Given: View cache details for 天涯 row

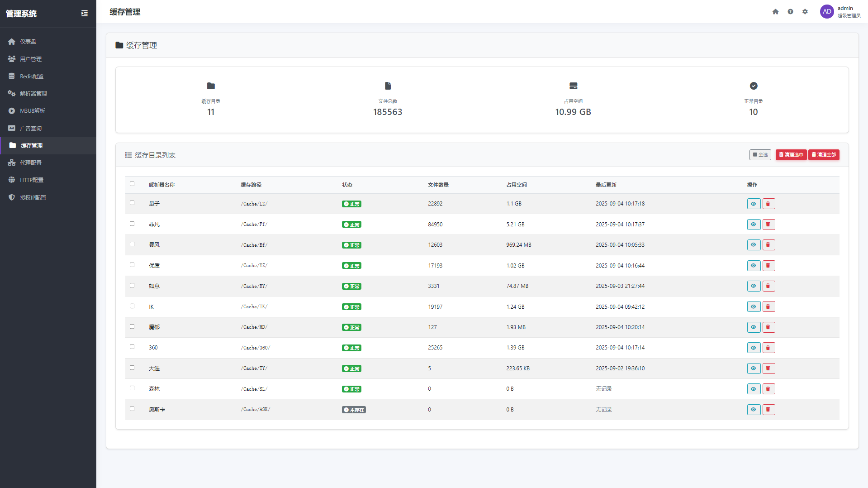Looking at the screenshot, I should click(x=754, y=368).
